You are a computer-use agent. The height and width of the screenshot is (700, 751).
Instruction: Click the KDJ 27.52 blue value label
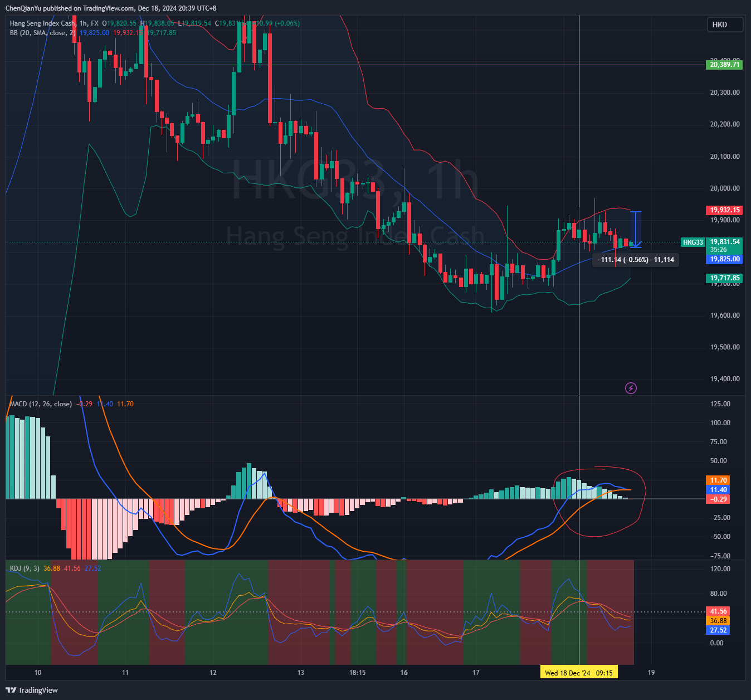718,630
